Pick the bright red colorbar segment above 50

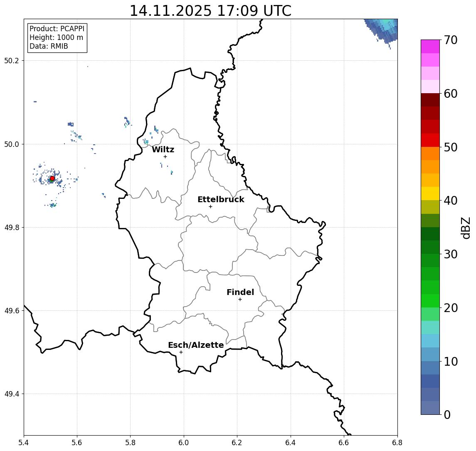point(430,140)
